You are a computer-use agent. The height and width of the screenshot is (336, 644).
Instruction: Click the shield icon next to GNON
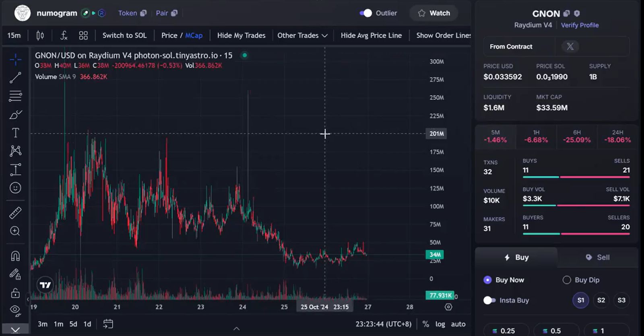pyautogui.click(x=577, y=14)
